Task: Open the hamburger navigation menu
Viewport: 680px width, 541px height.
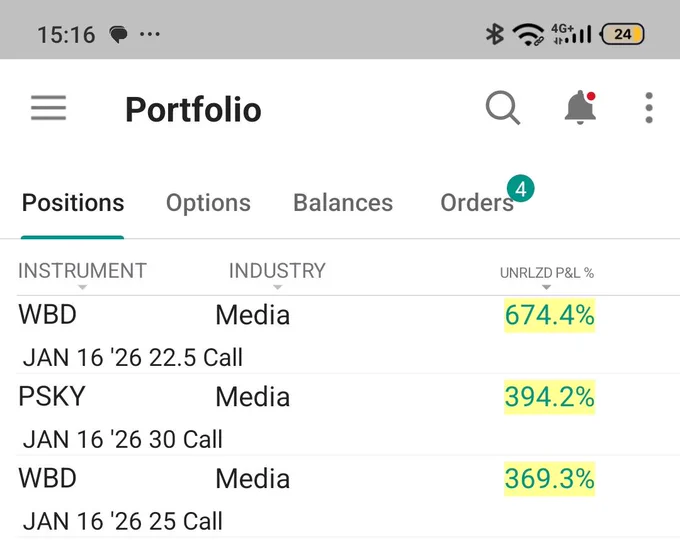Action: [49, 108]
